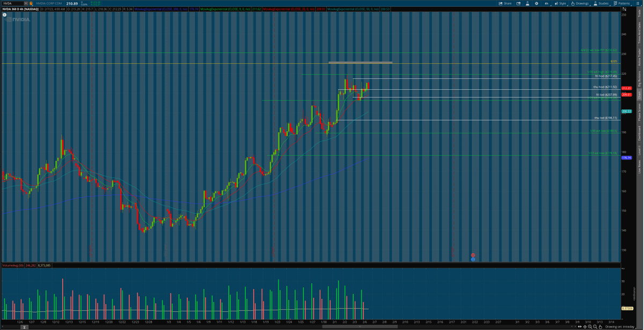Image resolution: width=644 pixels, height=330 pixels.
Task: Switch to the Active Trader sidebar tab
Action: [x=640, y=57]
